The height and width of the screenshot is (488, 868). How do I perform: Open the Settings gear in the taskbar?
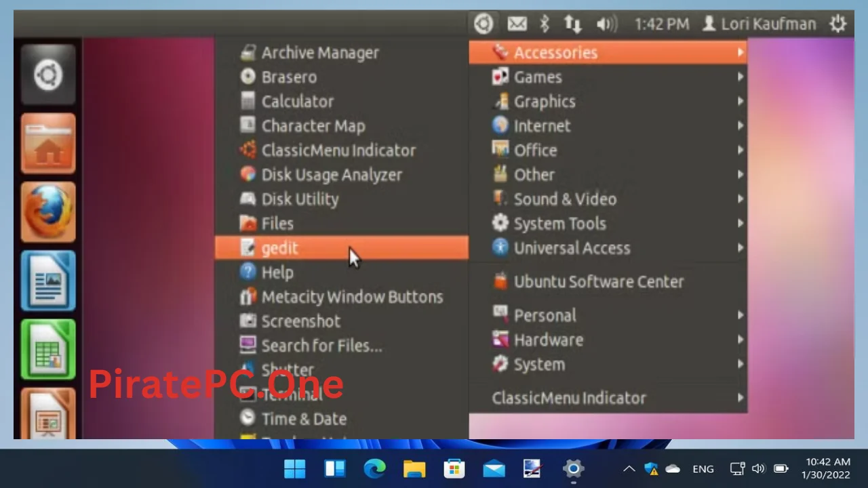[573, 468]
